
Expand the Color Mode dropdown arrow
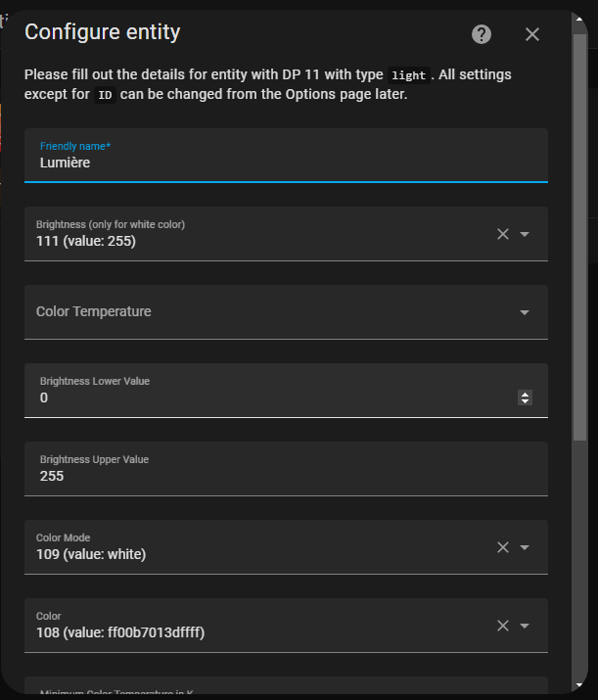pyautogui.click(x=525, y=547)
